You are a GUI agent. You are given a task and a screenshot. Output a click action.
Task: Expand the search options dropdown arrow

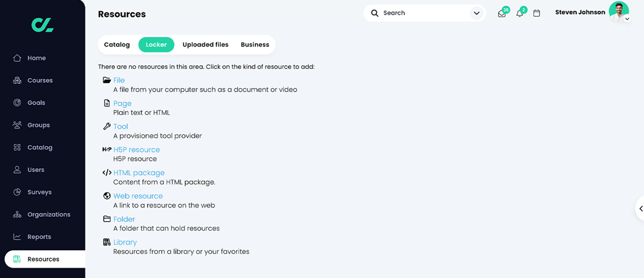click(477, 13)
